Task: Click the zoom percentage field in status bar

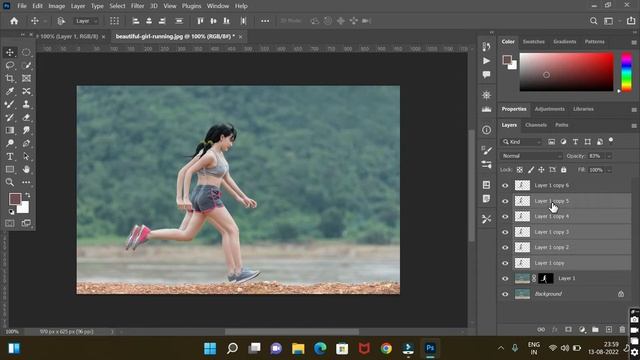Action: coord(12,332)
